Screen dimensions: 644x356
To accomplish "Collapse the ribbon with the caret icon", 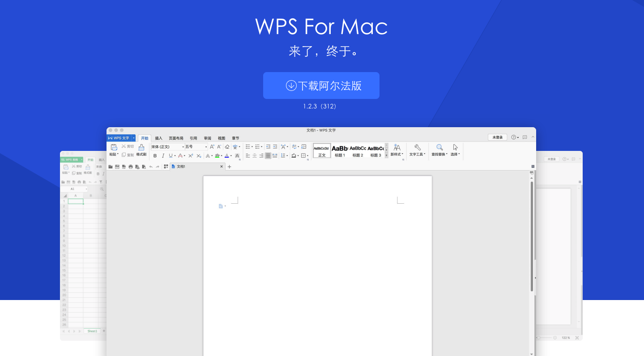I will 533,137.
